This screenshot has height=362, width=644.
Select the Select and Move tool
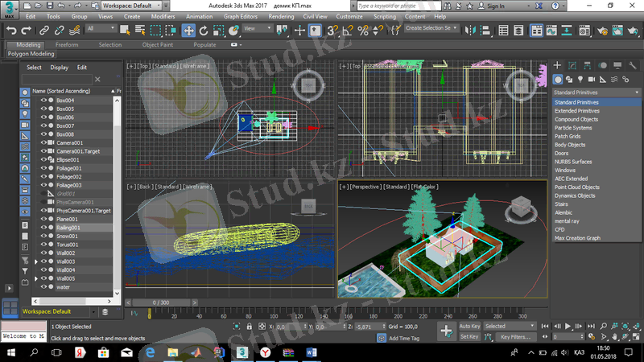[188, 30]
